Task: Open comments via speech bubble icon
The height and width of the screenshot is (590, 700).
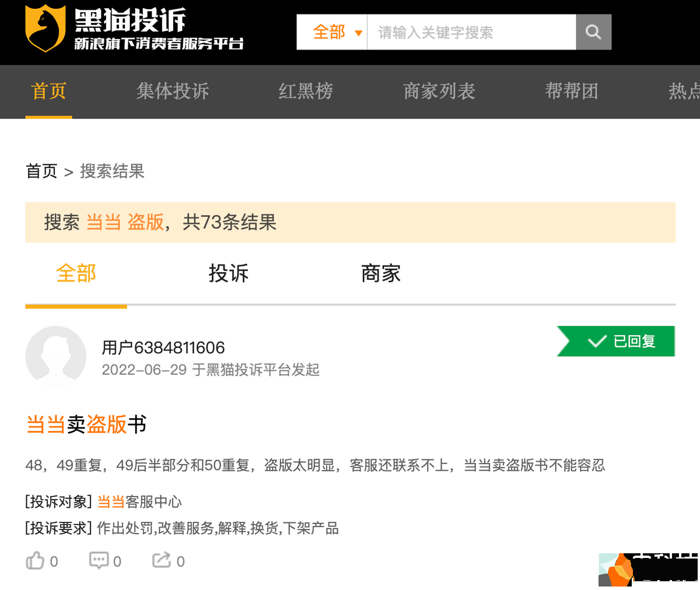Action: [x=99, y=561]
